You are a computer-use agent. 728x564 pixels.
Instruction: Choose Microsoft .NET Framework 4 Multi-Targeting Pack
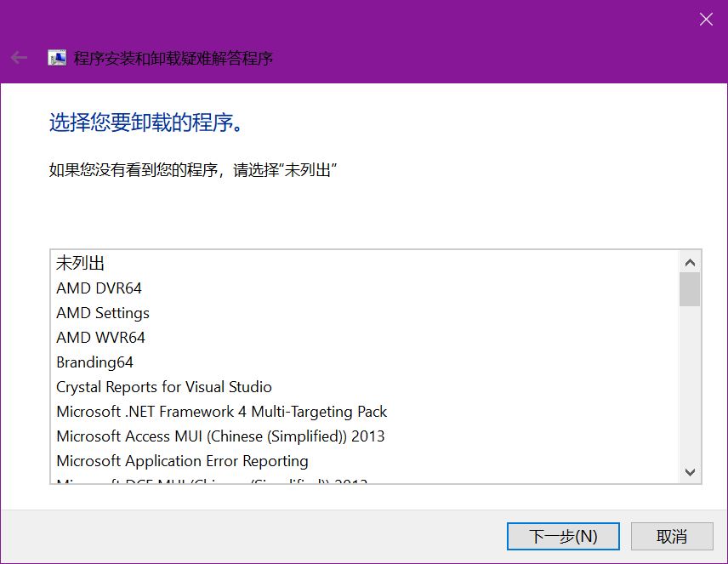221,412
